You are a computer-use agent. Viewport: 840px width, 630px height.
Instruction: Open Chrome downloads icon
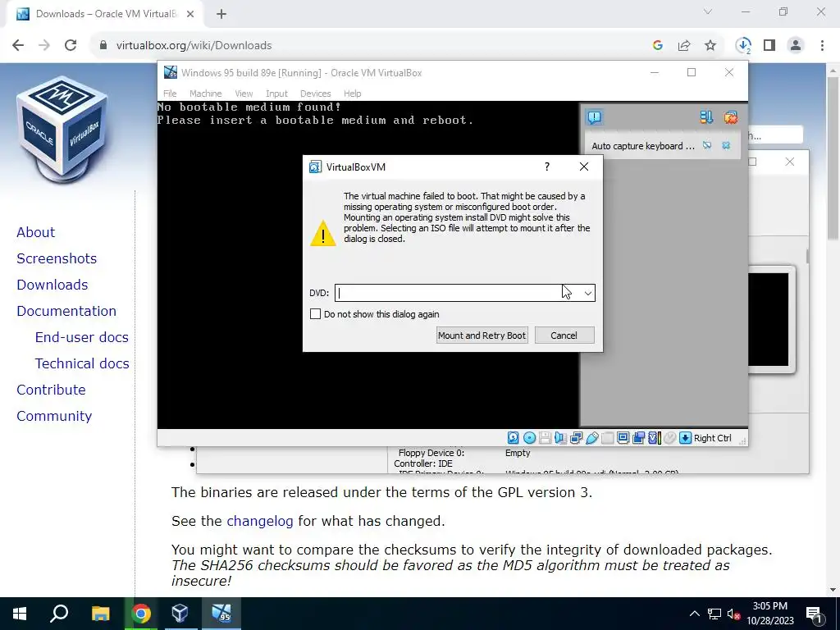point(743,46)
